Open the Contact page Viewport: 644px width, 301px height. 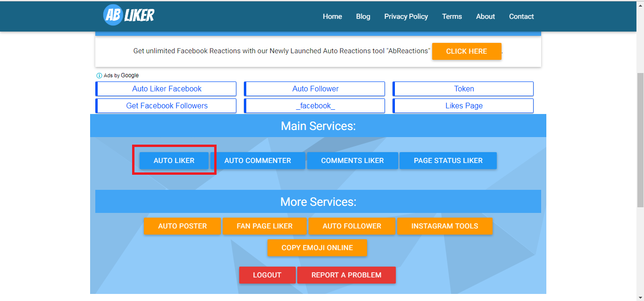point(521,16)
